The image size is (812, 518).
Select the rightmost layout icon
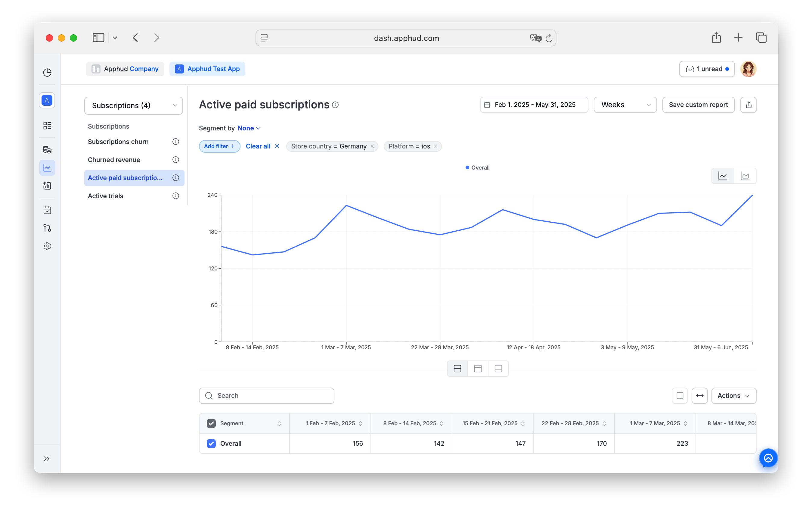click(x=498, y=369)
